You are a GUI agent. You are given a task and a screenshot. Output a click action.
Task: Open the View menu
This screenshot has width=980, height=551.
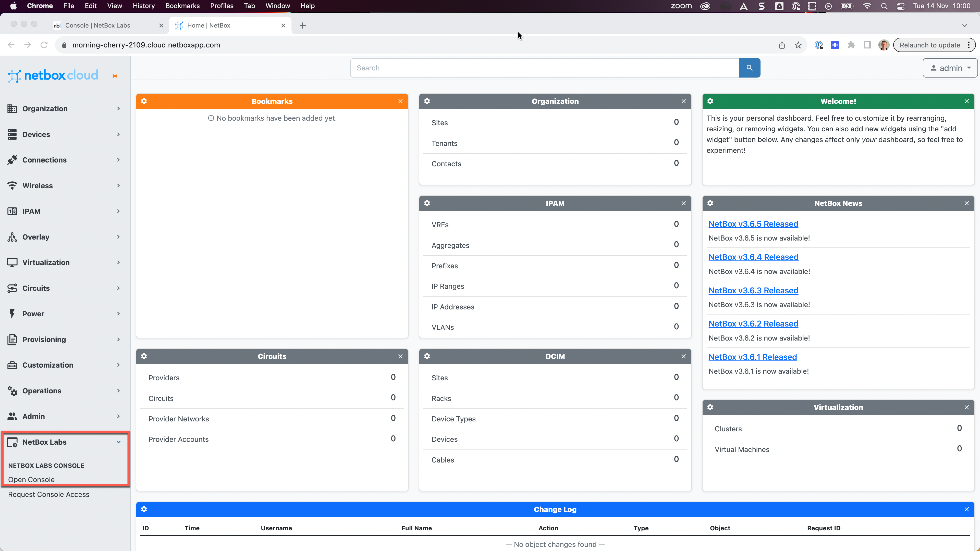[114, 6]
